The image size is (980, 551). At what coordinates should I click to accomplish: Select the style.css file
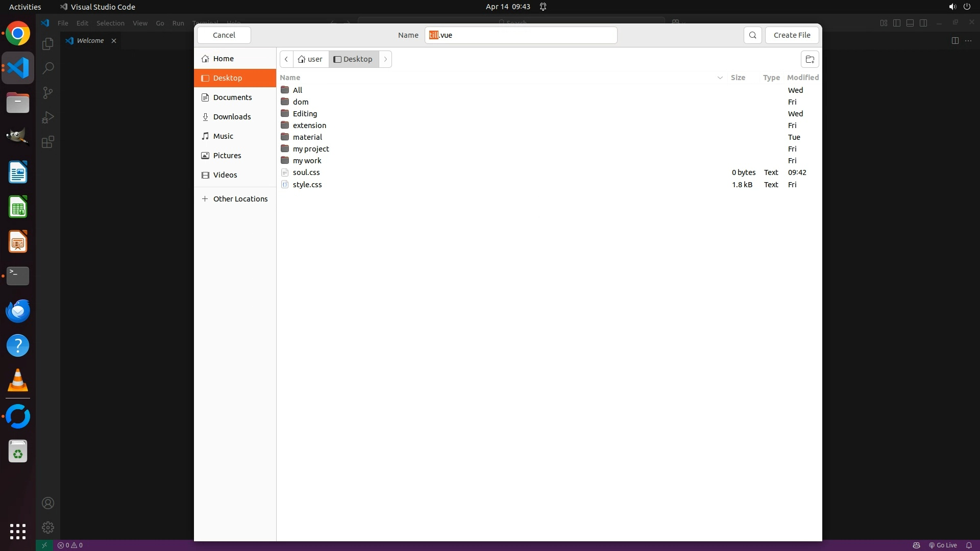307,185
